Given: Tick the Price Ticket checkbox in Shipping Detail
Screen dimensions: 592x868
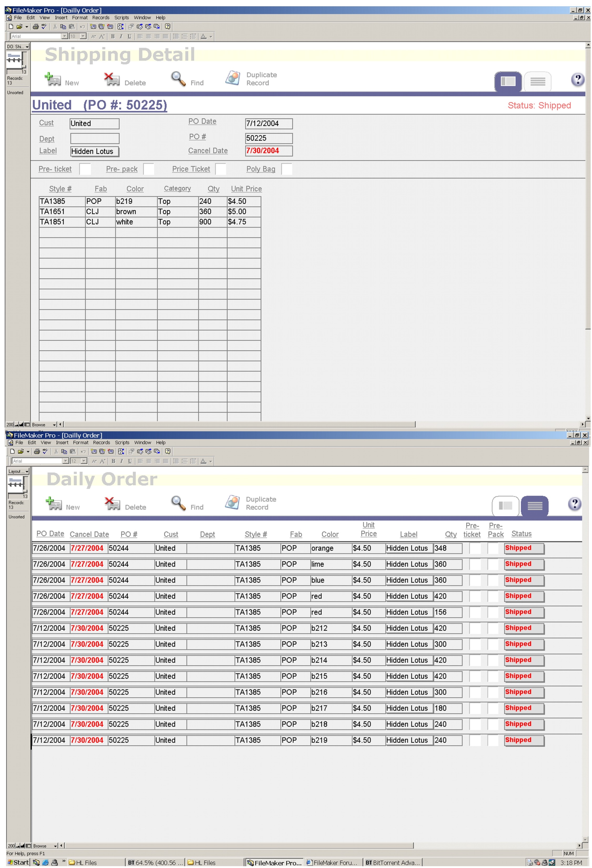Looking at the screenshot, I should 220,169.
